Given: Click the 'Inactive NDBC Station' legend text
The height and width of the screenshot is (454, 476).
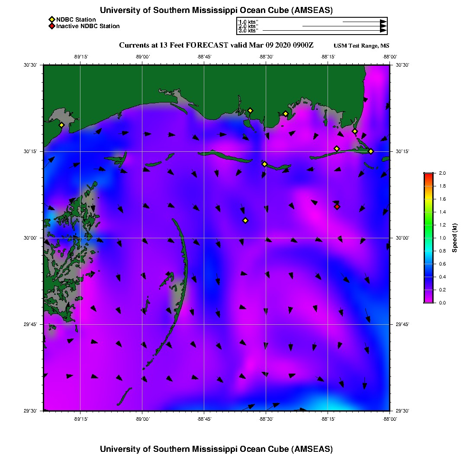Looking at the screenshot, I should (x=88, y=26).
